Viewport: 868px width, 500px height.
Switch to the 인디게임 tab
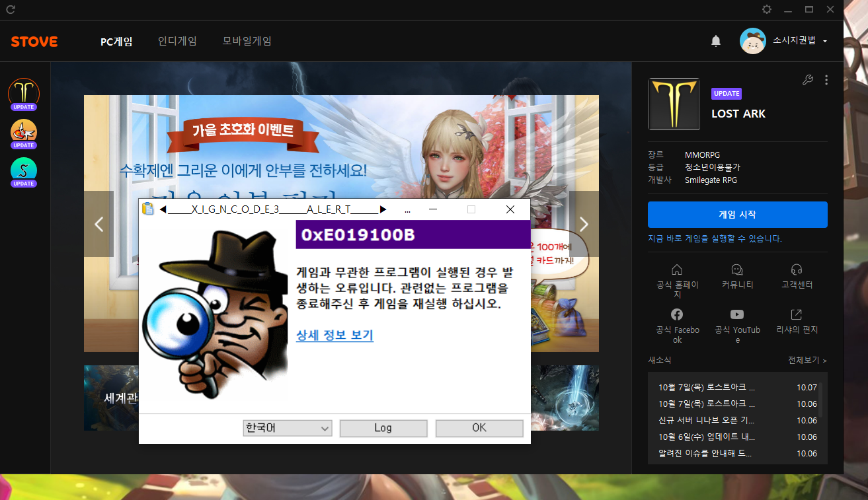point(177,41)
